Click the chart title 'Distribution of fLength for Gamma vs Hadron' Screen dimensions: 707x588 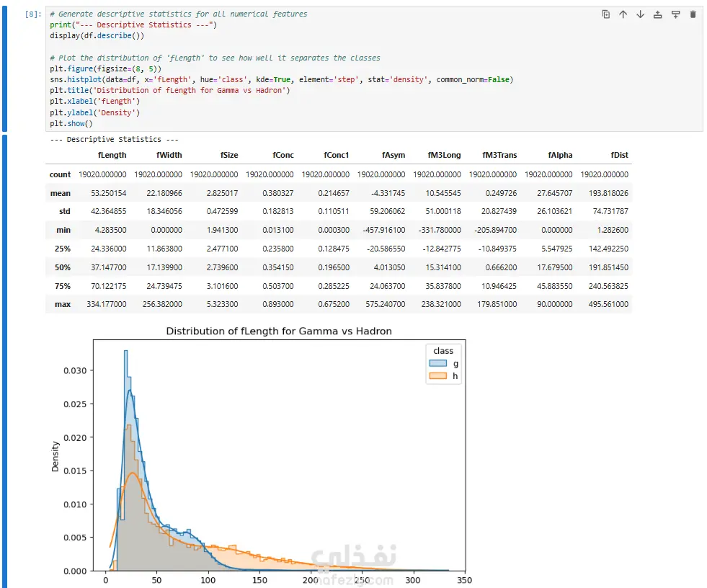click(279, 331)
